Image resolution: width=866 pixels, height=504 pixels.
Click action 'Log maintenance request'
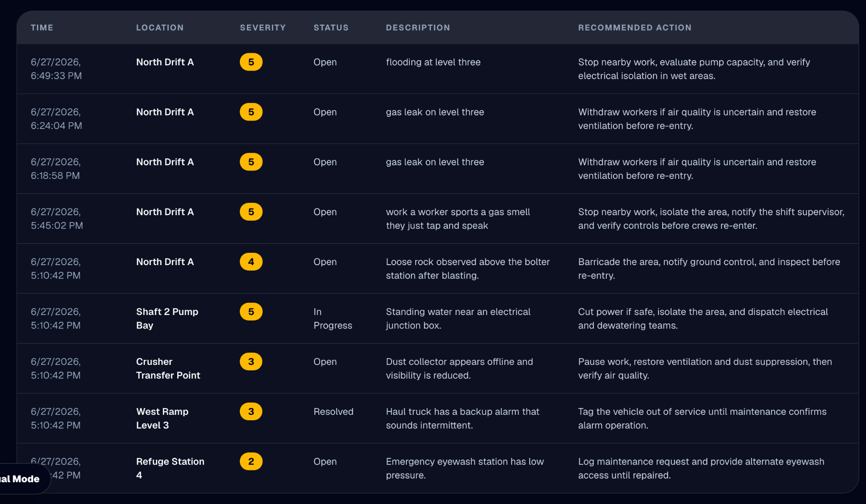click(x=701, y=468)
